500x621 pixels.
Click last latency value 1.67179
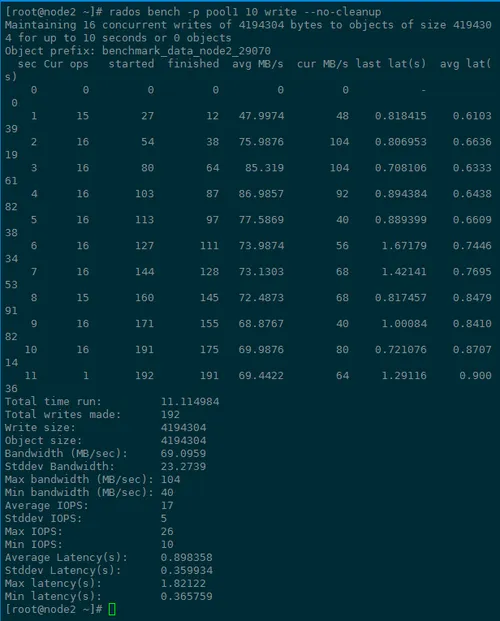404,246
